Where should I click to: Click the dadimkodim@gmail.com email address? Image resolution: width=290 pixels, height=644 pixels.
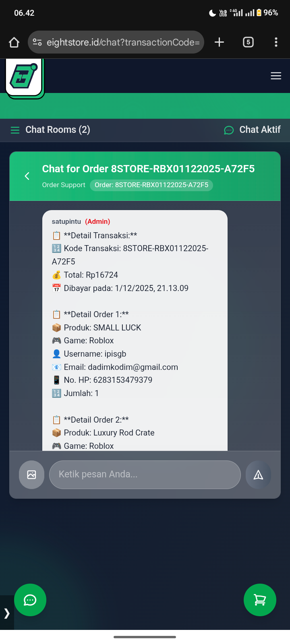[x=133, y=367]
